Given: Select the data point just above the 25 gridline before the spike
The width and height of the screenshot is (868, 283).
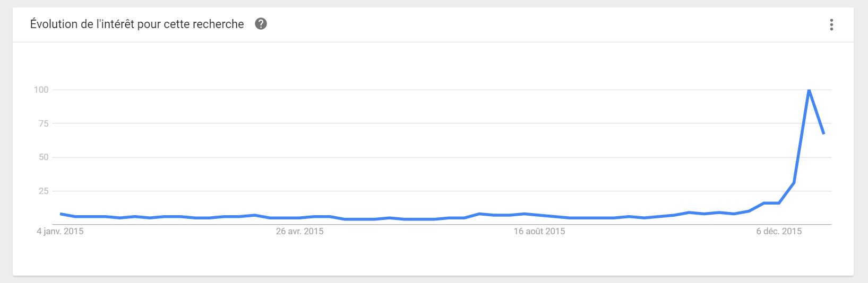Looking at the screenshot, I should click(794, 183).
